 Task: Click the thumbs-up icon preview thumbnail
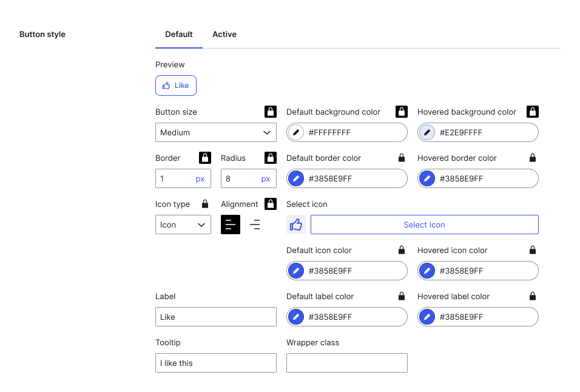tap(296, 225)
